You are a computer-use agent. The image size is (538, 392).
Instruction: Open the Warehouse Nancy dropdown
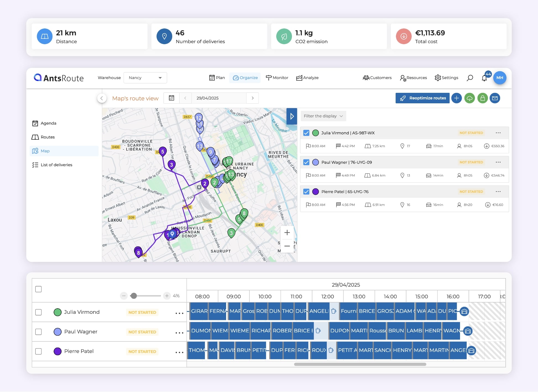click(145, 78)
